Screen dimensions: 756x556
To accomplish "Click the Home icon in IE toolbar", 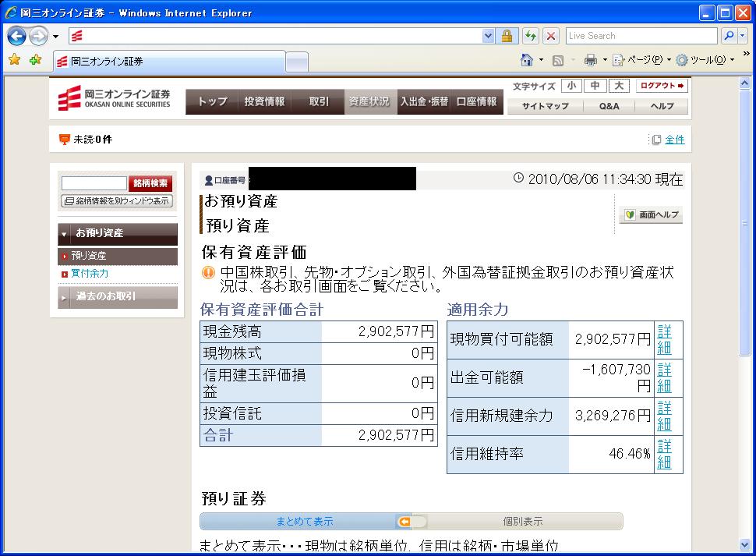I will coord(528,60).
